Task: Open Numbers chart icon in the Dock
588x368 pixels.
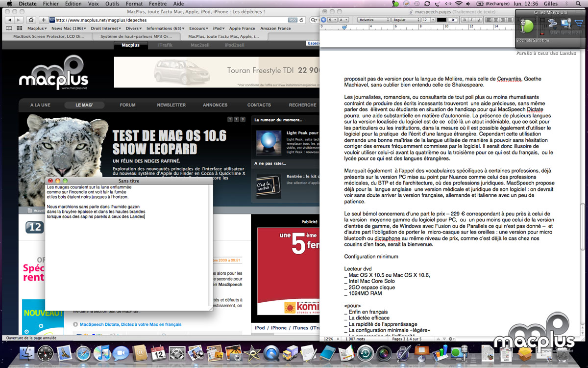Action: (440, 353)
